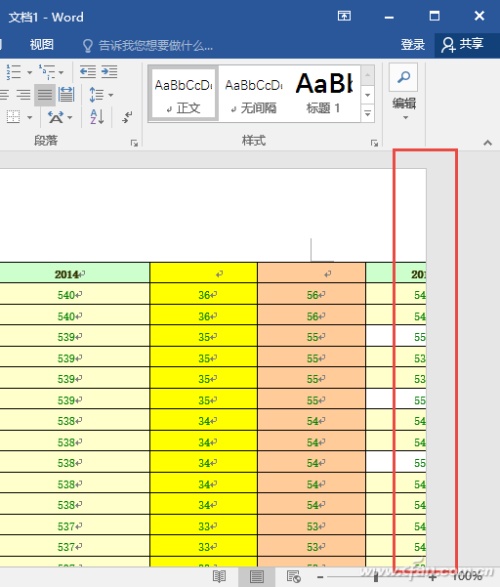This screenshot has width=500, height=587.
Task: Apply the 无间隔 style
Action: tap(254, 94)
